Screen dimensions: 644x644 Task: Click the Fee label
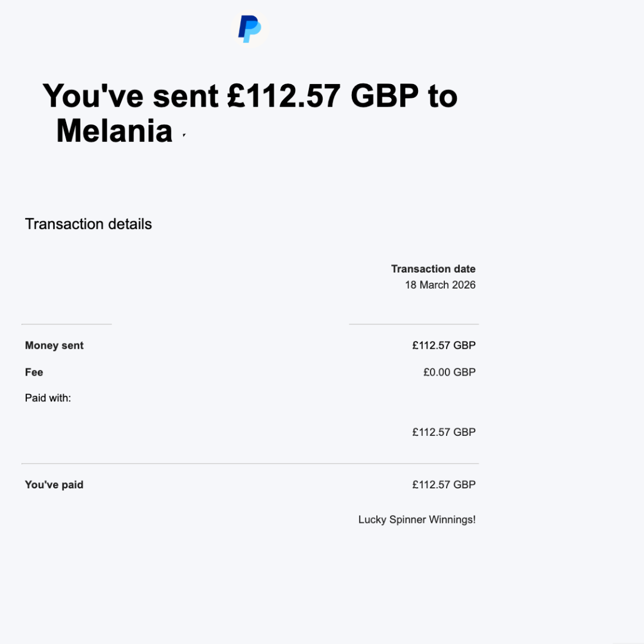(x=34, y=373)
